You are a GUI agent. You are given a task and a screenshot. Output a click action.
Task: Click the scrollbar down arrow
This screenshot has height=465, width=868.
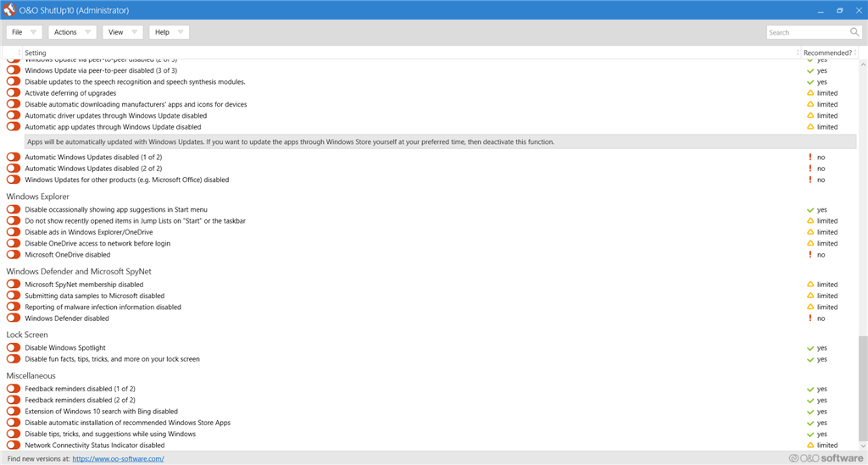(x=863, y=446)
